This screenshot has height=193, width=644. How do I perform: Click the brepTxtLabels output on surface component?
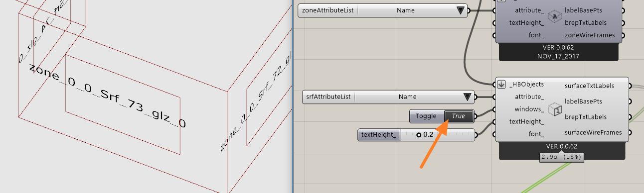click(586, 117)
